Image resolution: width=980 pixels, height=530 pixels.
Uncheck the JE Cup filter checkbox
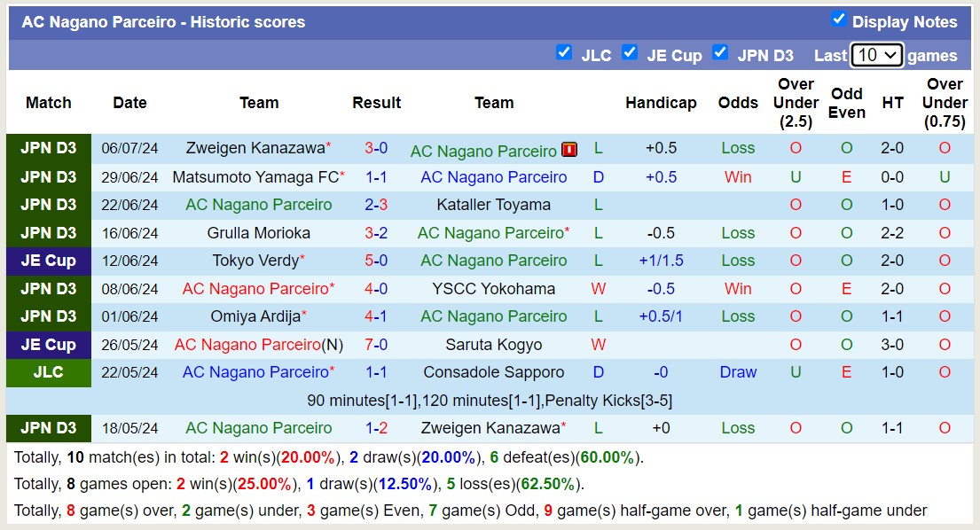630,52
